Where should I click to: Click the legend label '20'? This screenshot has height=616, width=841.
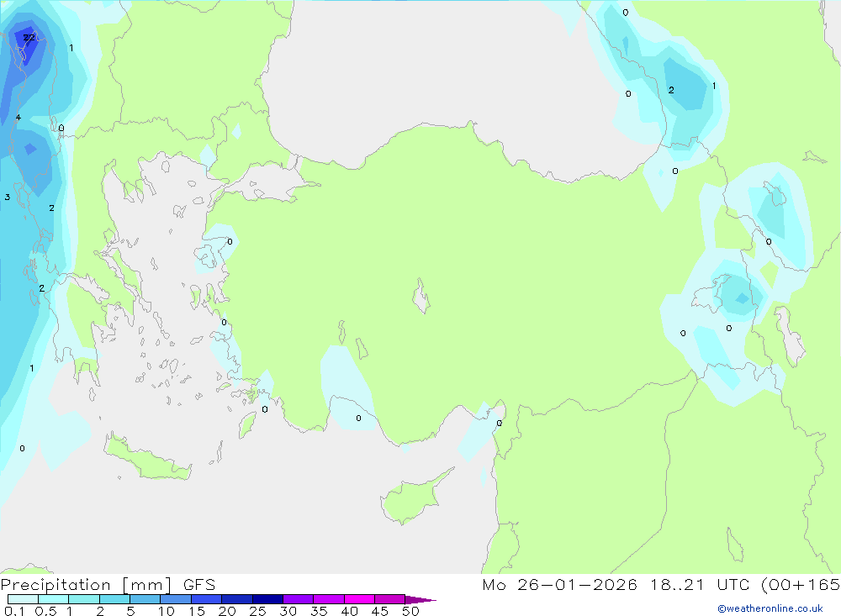[x=227, y=611]
